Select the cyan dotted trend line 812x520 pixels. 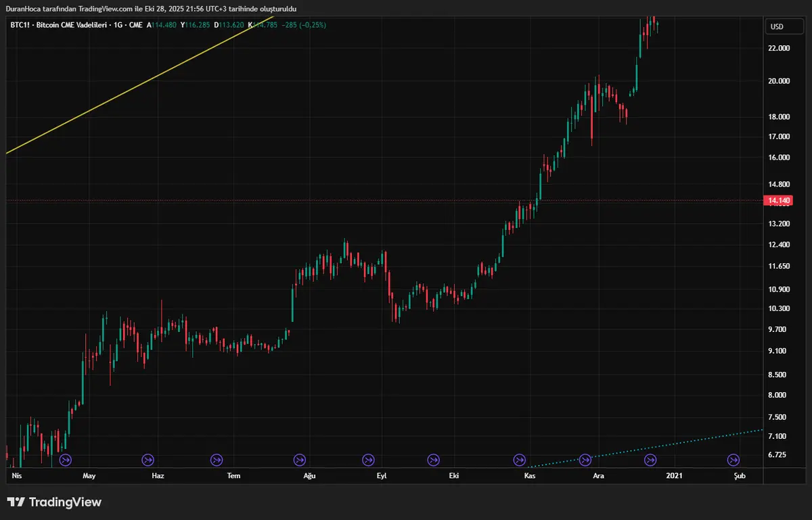tap(644, 448)
